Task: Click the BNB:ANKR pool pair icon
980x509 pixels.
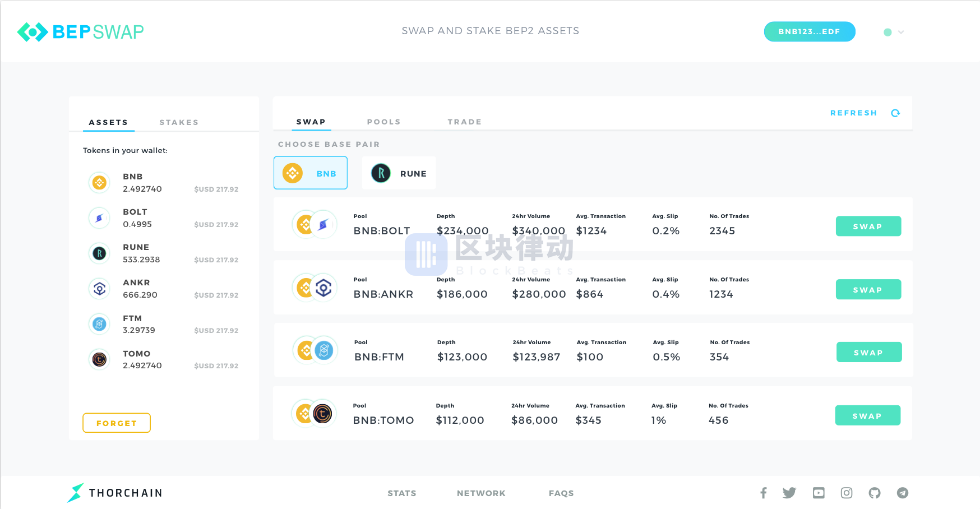Action: pos(315,288)
